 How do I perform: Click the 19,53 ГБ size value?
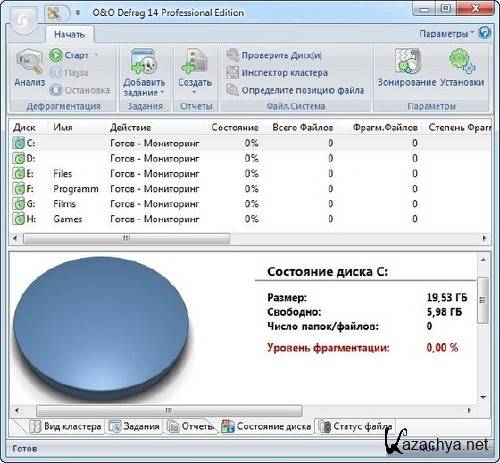click(447, 297)
